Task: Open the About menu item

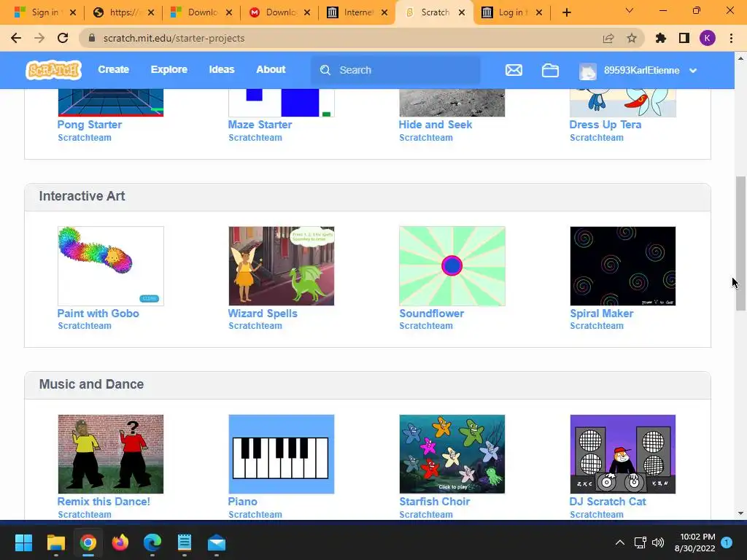Action: point(271,69)
